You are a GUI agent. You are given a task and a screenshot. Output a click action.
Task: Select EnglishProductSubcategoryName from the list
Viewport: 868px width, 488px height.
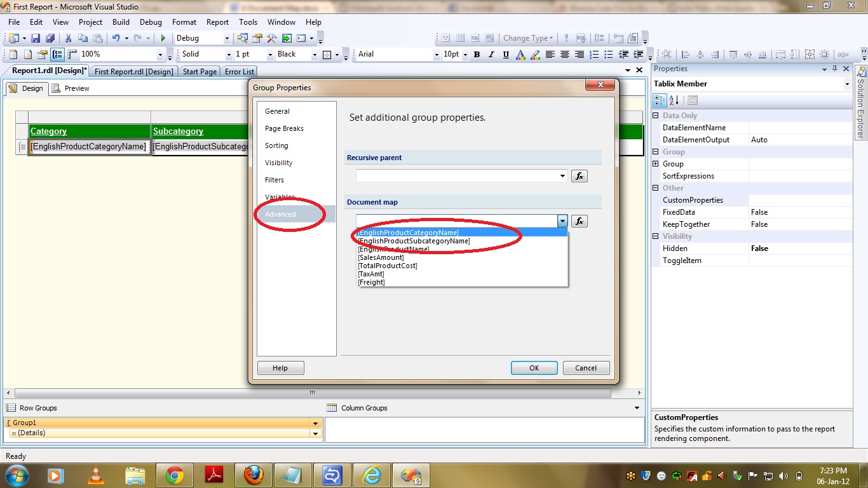pos(414,241)
